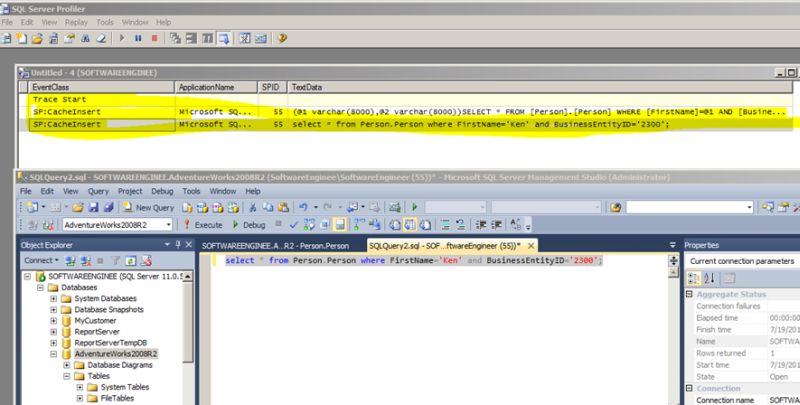Click the green start arrow in SSMS toolbar

[x=414, y=207]
